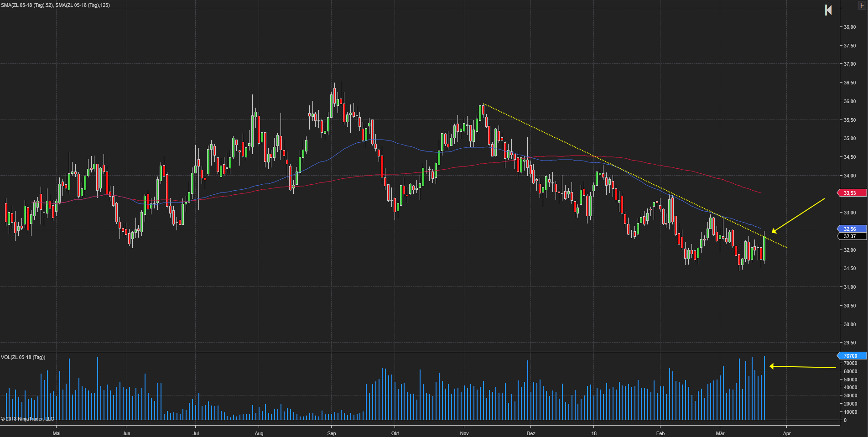Click the black 32,37 last-price marker
Screen dimensions: 868x437
[x=852, y=236]
